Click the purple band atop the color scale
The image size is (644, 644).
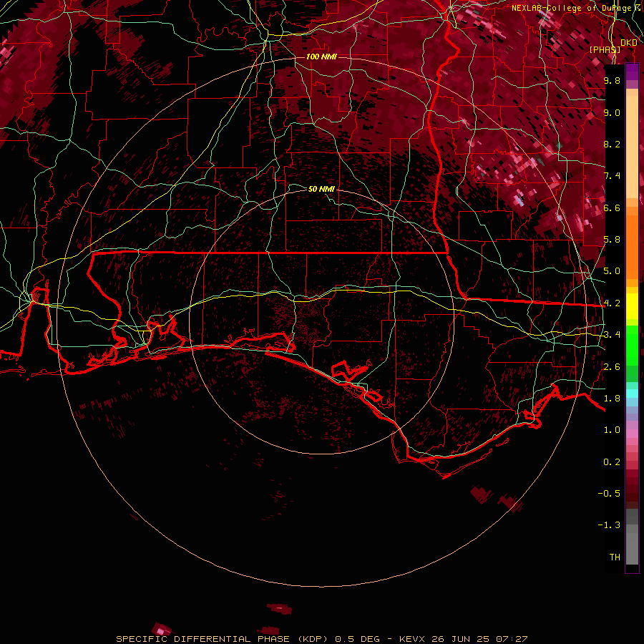point(632,72)
